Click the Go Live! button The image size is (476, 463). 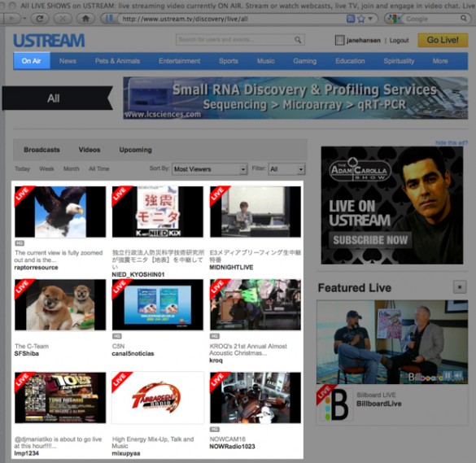(x=443, y=40)
